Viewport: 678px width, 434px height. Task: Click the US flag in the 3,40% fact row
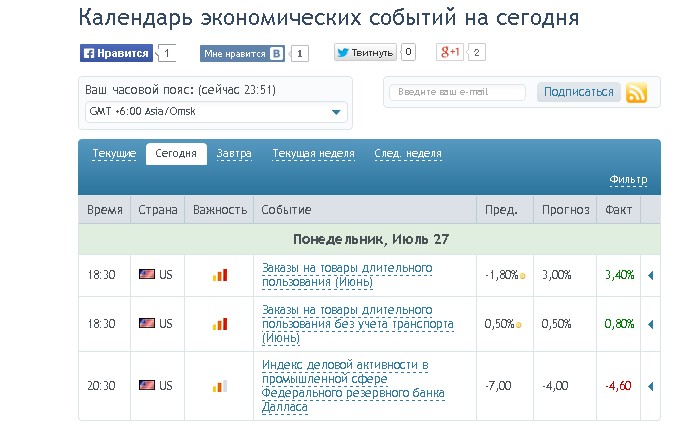(147, 274)
